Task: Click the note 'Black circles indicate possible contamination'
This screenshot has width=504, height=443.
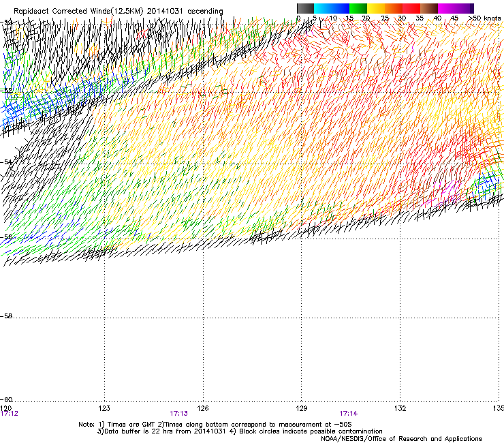Action: coord(311,431)
